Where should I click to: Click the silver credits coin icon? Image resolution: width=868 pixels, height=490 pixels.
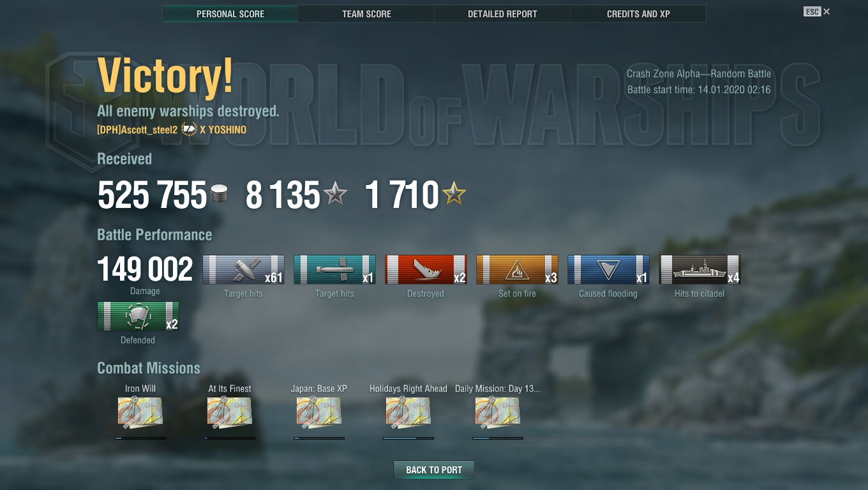click(x=218, y=195)
